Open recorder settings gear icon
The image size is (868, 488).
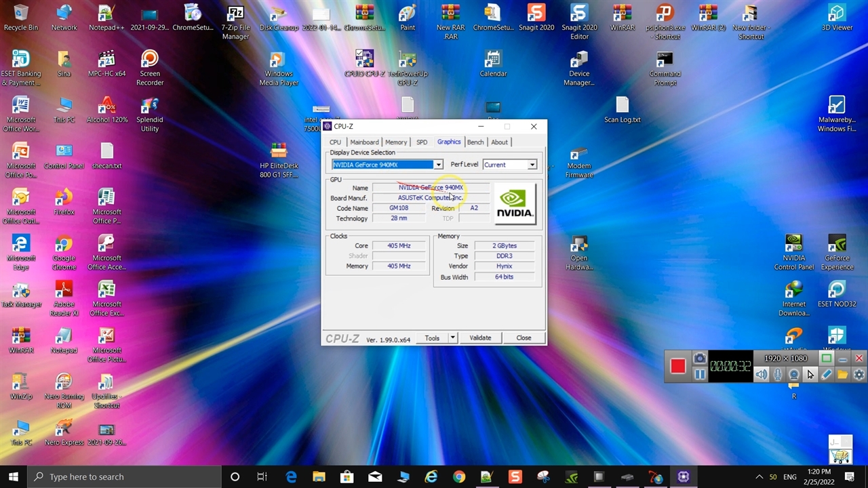[859, 375]
